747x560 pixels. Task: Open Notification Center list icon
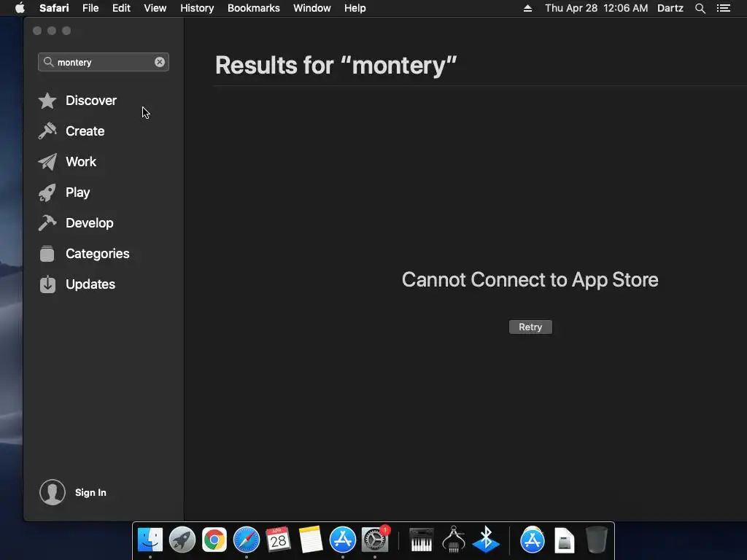[x=724, y=8]
